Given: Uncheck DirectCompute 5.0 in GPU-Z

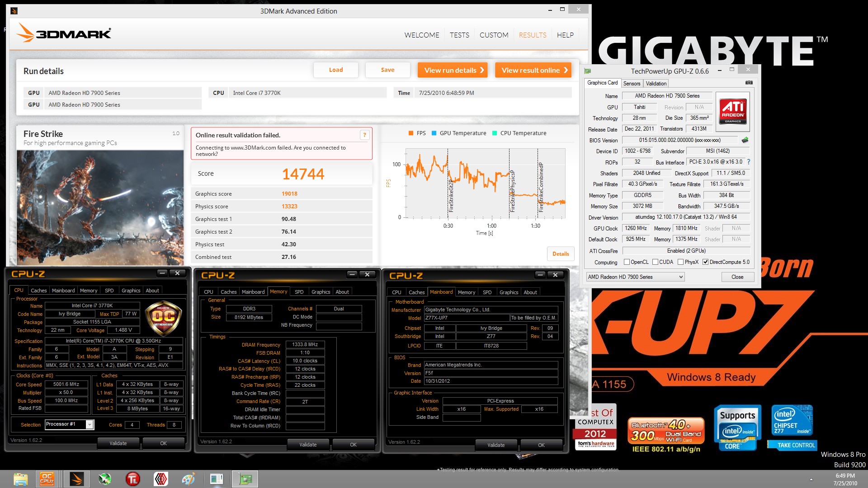Looking at the screenshot, I should (x=705, y=262).
